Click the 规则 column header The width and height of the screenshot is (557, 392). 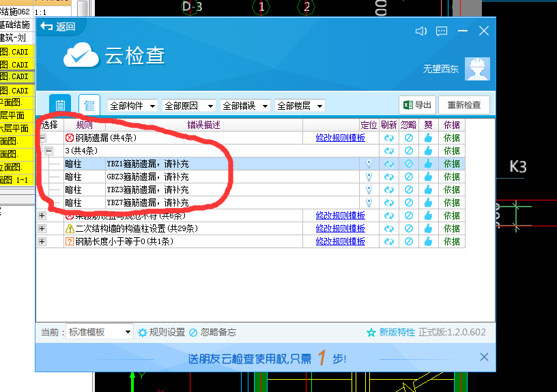click(x=85, y=125)
